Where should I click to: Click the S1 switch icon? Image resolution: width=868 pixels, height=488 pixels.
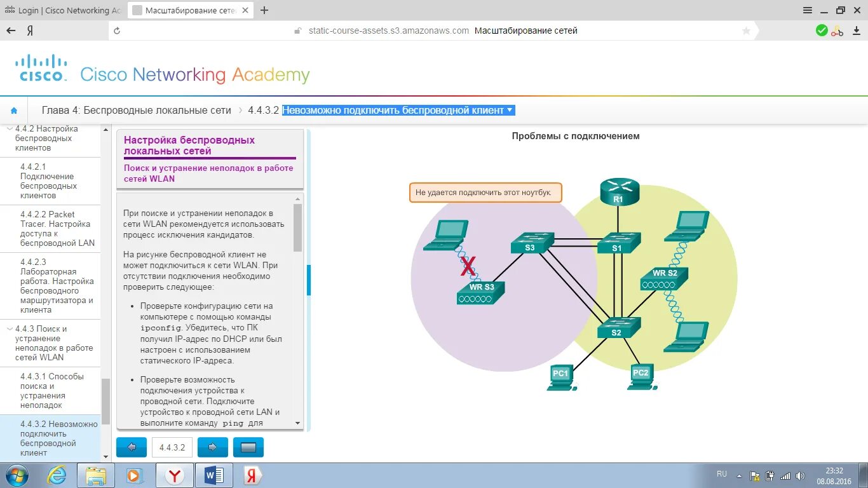(619, 243)
